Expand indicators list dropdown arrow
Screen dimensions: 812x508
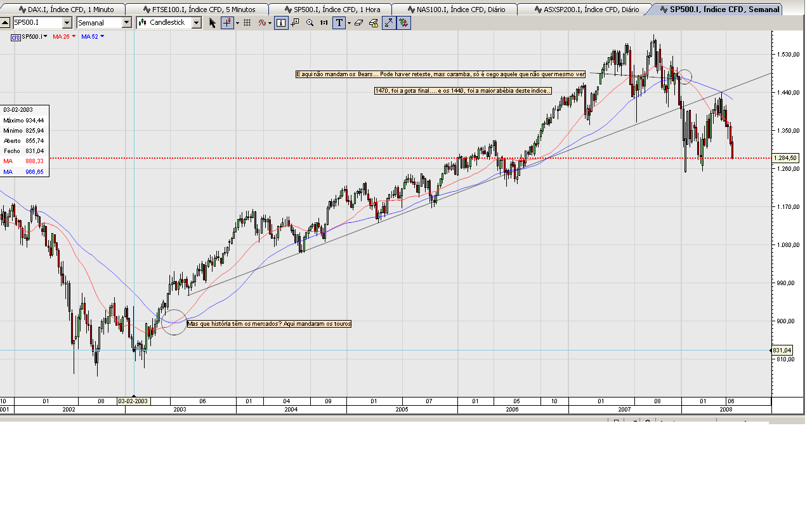(270, 22)
